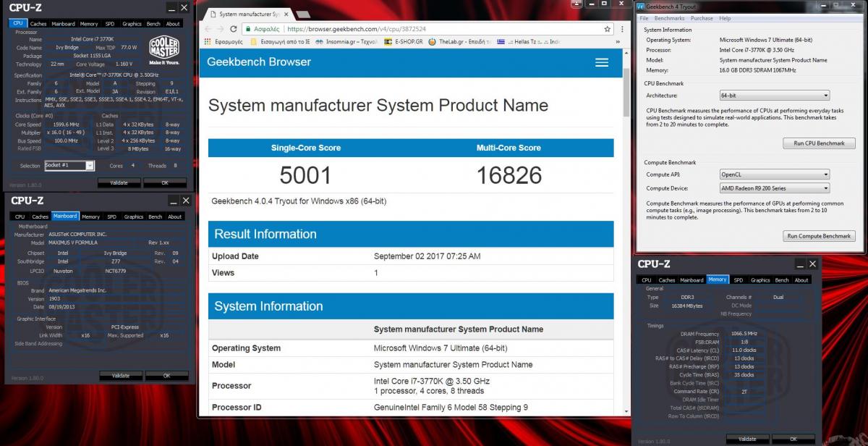
Task: Click the Single-Core Score value 5001
Action: click(x=305, y=174)
